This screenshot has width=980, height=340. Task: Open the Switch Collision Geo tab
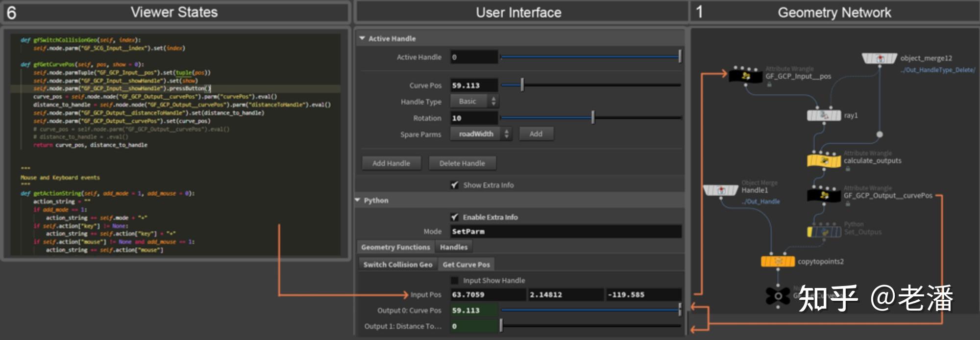pyautogui.click(x=397, y=264)
